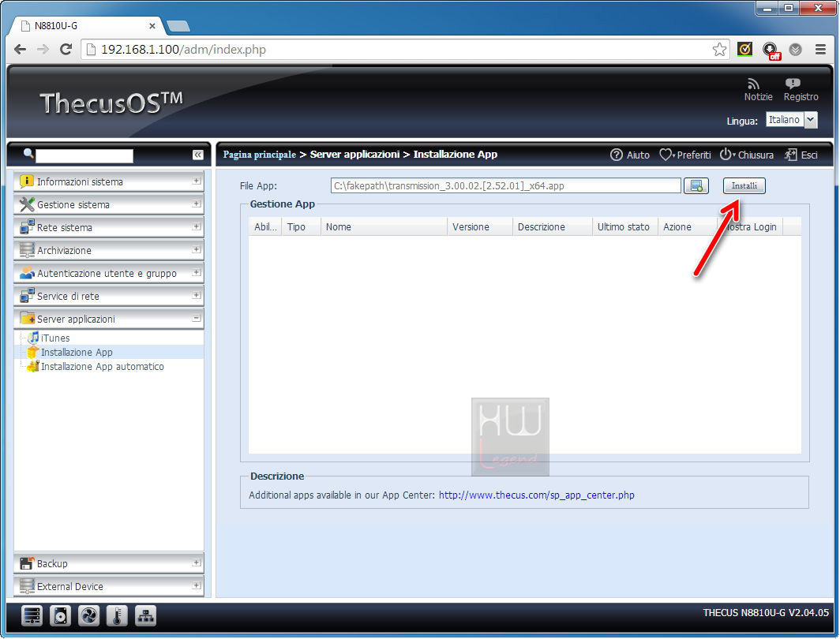
Task: Select the N8810U-G browser tab
Action: click(x=86, y=26)
